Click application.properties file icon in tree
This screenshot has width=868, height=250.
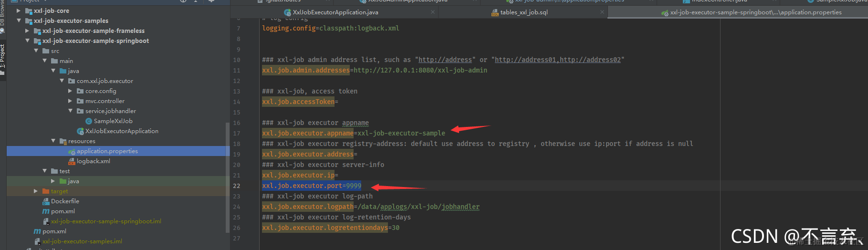[72, 151]
